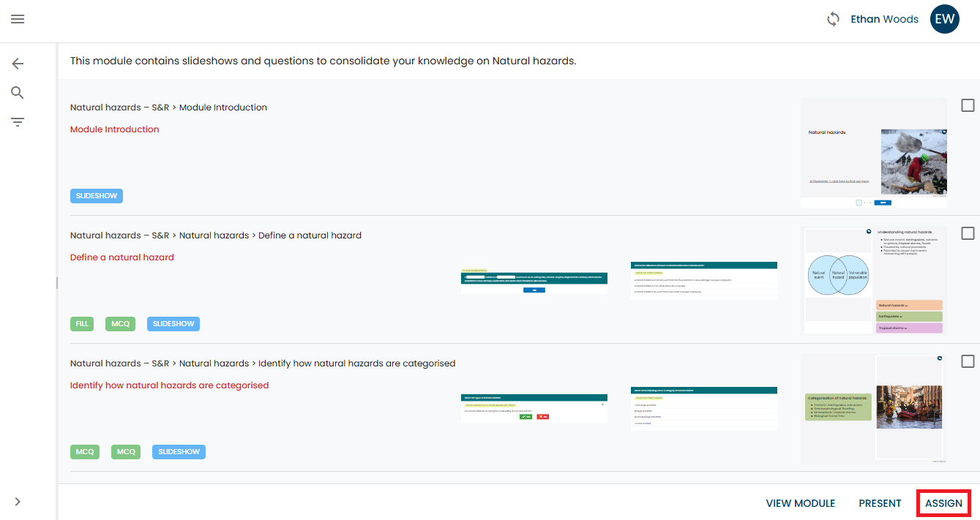Viewport: 980px width, 520px height.
Task: Open the EW user avatar
Action: pyautogui.click(x=944, y=20)
